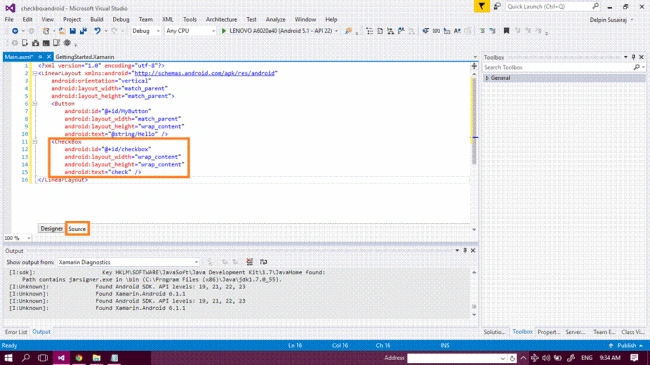650x365 pixels.
Task: Open Task View on the taskbar
Action: click(43, 358)
